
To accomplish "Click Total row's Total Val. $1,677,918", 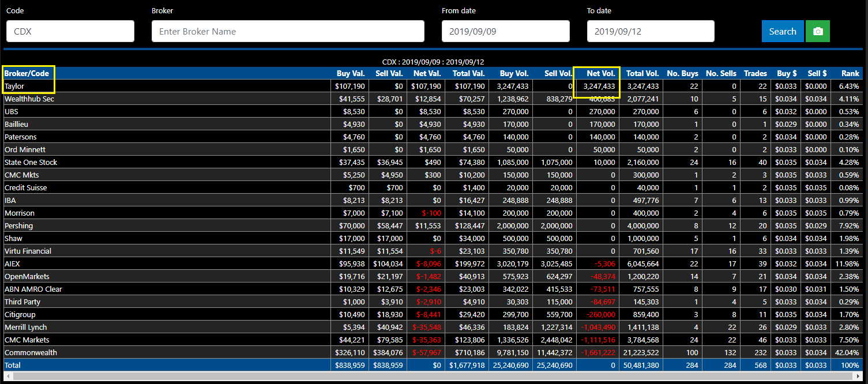I will 466,365.
